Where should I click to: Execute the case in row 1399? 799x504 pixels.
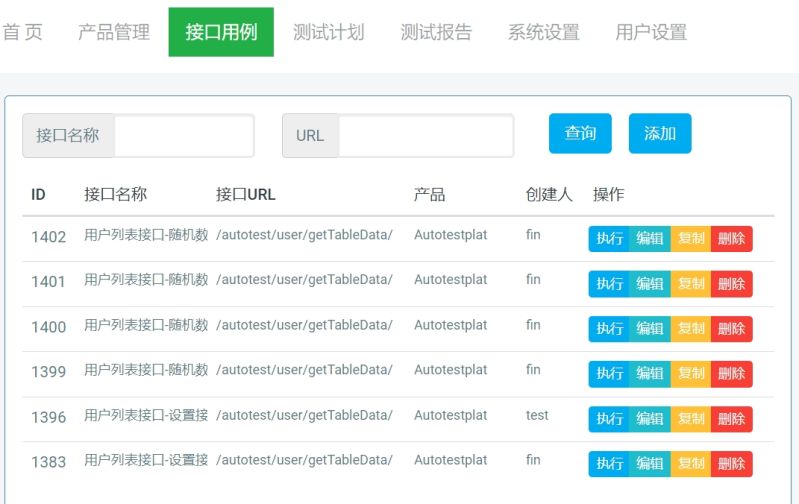click(x=609, y=374)
